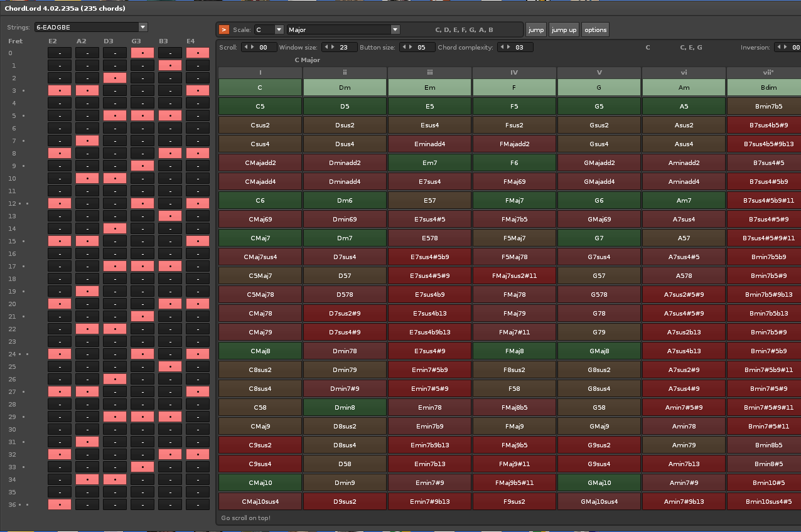Select the Dm chord under degree ii
The height and width of the screenshot is (532, 801).
pos(345,88)
